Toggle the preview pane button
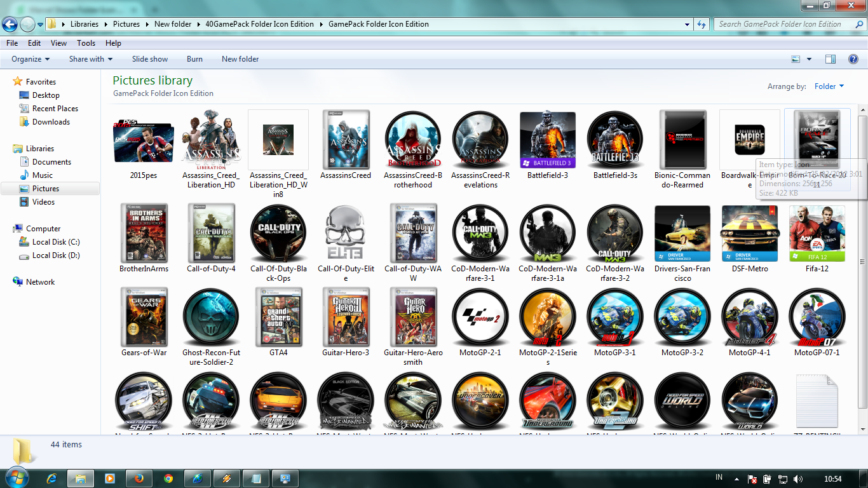The width and height of the screenshot is (868, 488). pos(831,59)
